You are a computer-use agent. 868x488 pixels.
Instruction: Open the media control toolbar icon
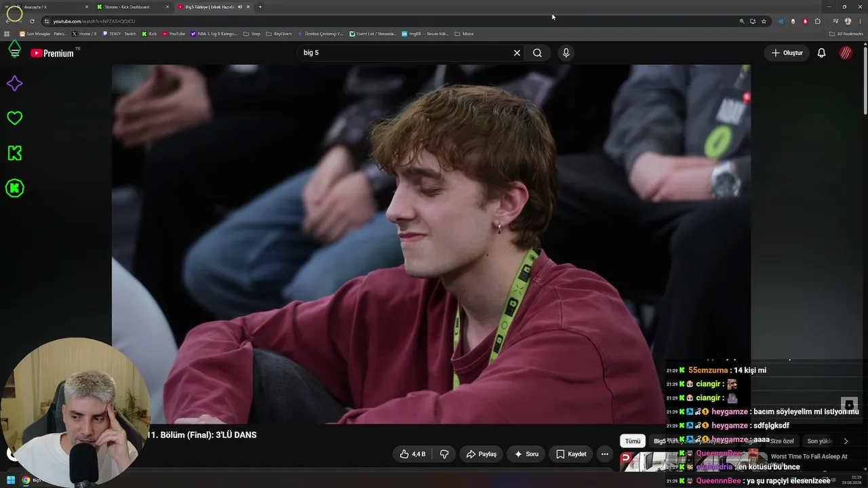click(835, 21)
